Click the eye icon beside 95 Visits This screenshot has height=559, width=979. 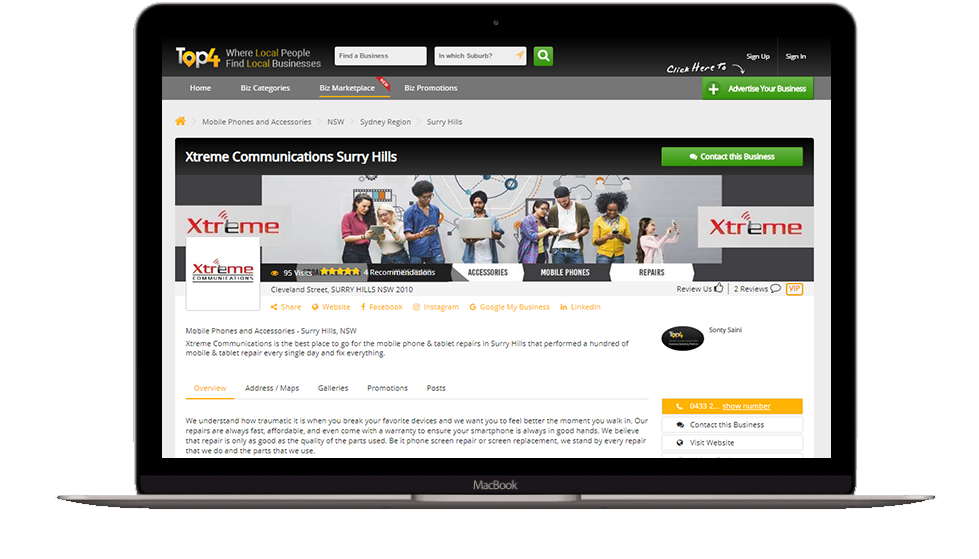pos(275,273)
